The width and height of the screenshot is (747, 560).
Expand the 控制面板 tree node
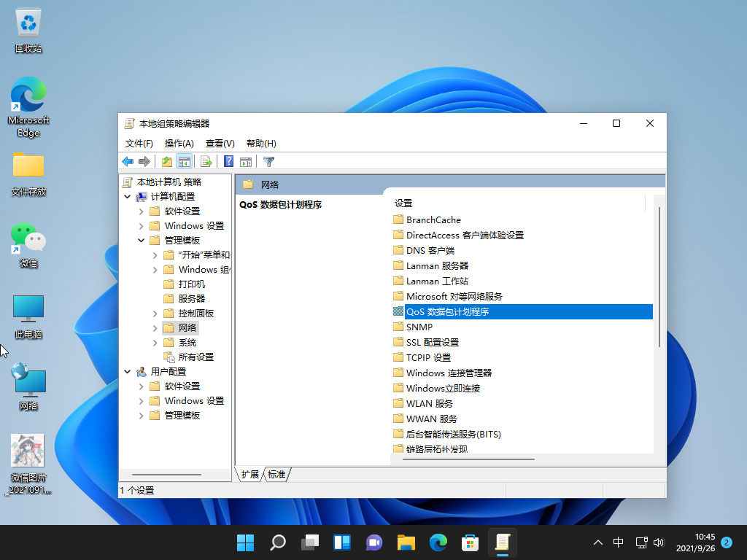pos(155,313)
